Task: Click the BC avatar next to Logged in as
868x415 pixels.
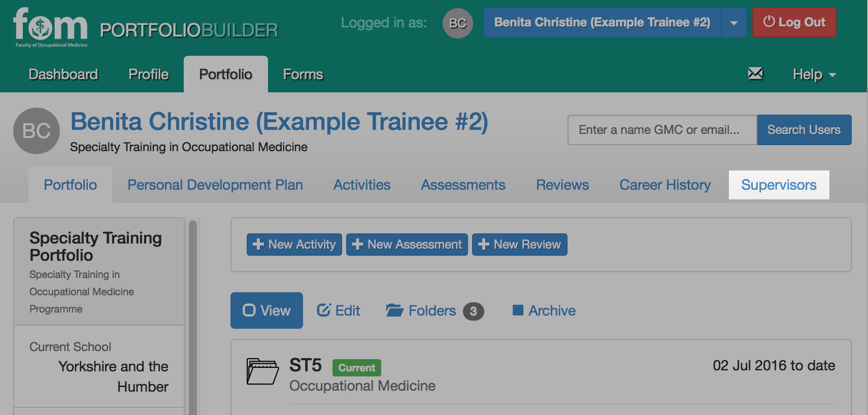Action: pyautogui.click(x=457, y=23)
